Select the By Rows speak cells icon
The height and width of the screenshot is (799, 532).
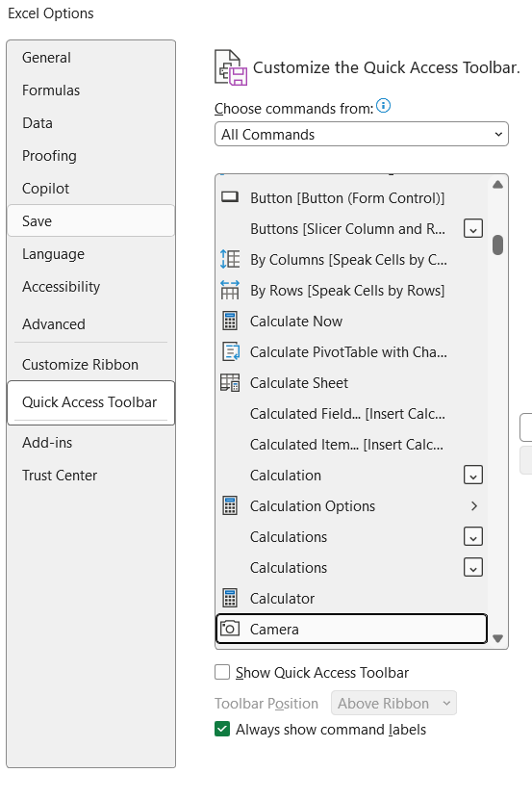(230, 290)
